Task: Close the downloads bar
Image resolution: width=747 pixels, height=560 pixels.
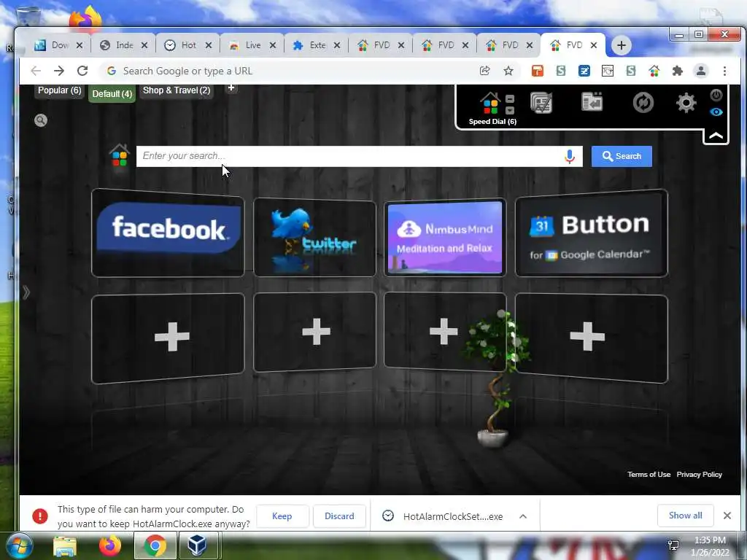Action: [x=727, y=516]
